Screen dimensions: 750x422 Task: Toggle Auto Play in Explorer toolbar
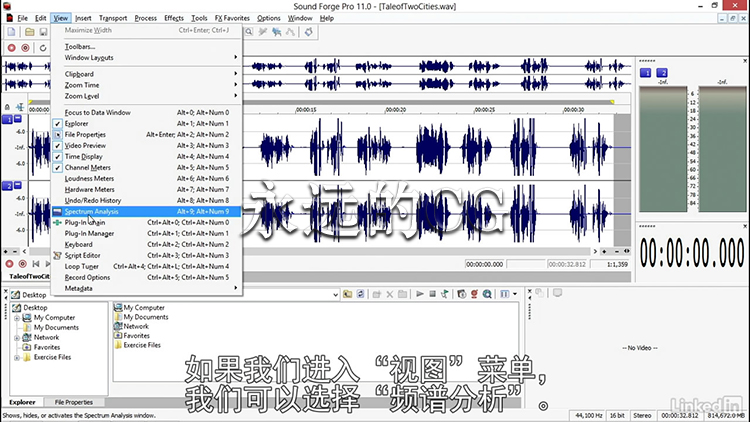coord(445,294)
